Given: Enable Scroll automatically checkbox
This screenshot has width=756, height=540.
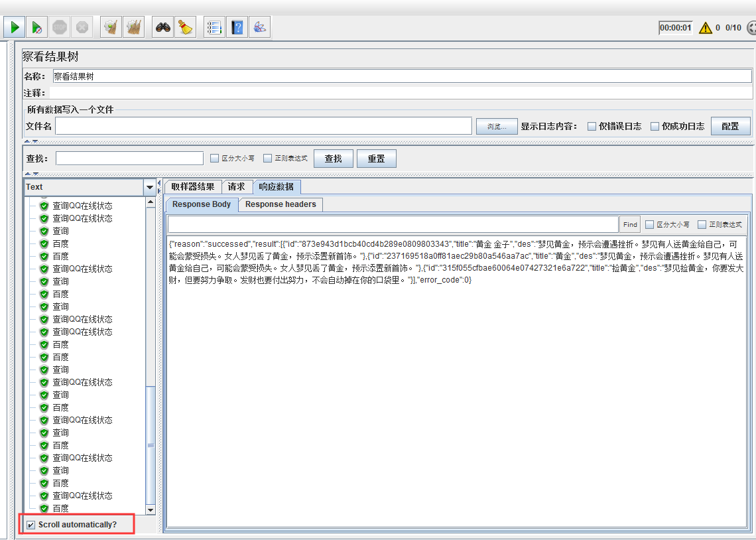Looking at the screenshot, I should pos(31,524).
